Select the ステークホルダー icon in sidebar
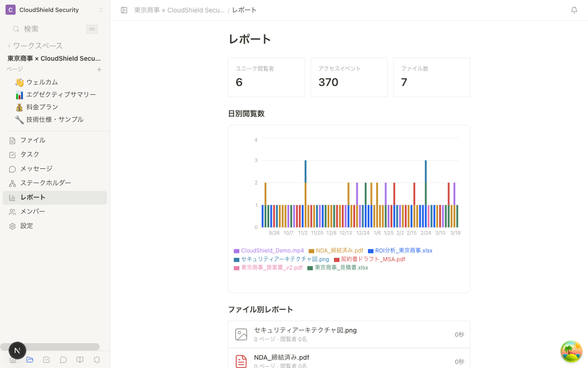This screenshot has width=588, height=368. click(x=12, y=183)
